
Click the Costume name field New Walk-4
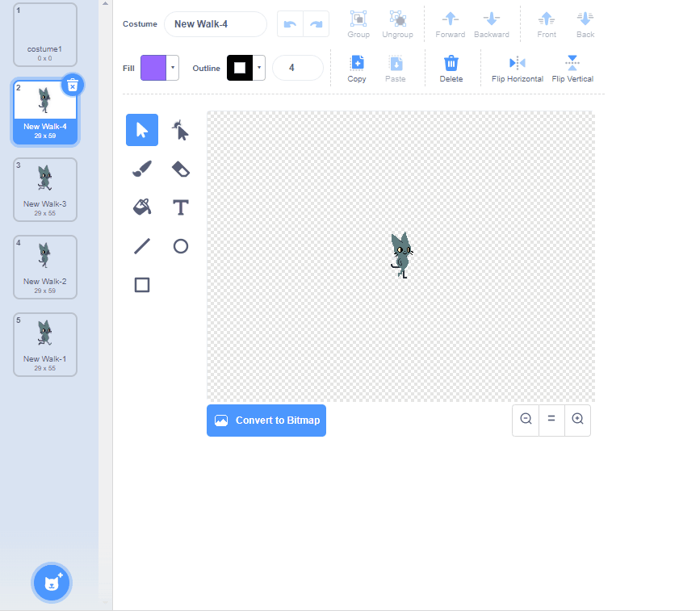216,24
